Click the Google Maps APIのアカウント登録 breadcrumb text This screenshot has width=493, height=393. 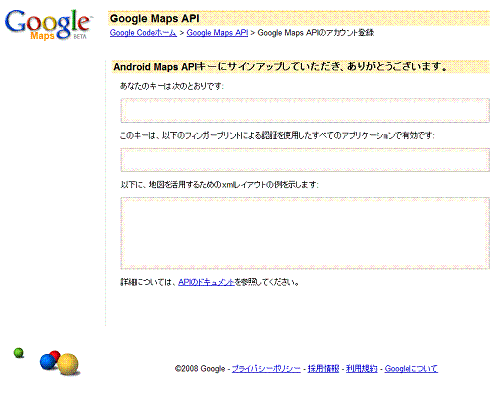(316, 33)
